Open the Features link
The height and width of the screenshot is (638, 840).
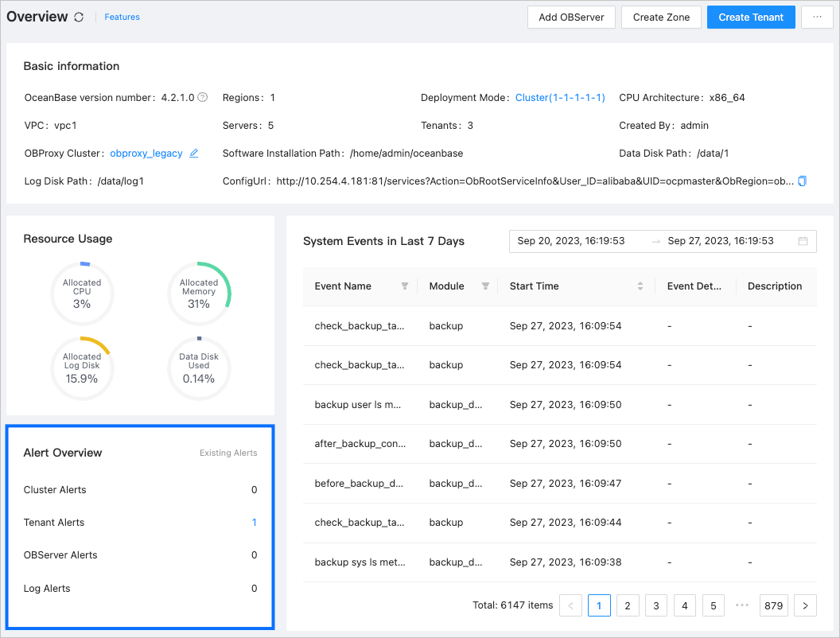pos(122,18)
